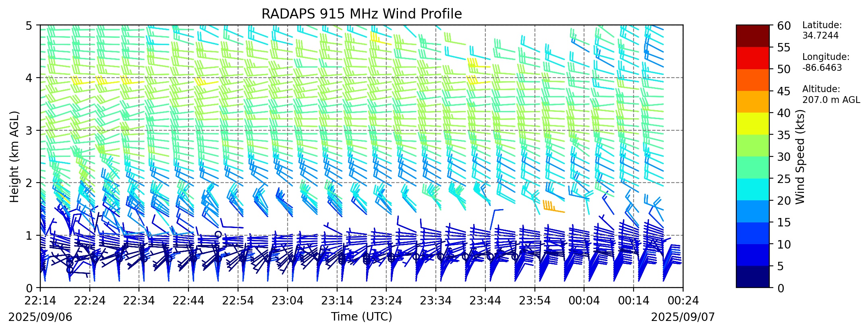Click the 23:34 time tick label
Viewport: 868px width, 331px height.
pos(436,300)
